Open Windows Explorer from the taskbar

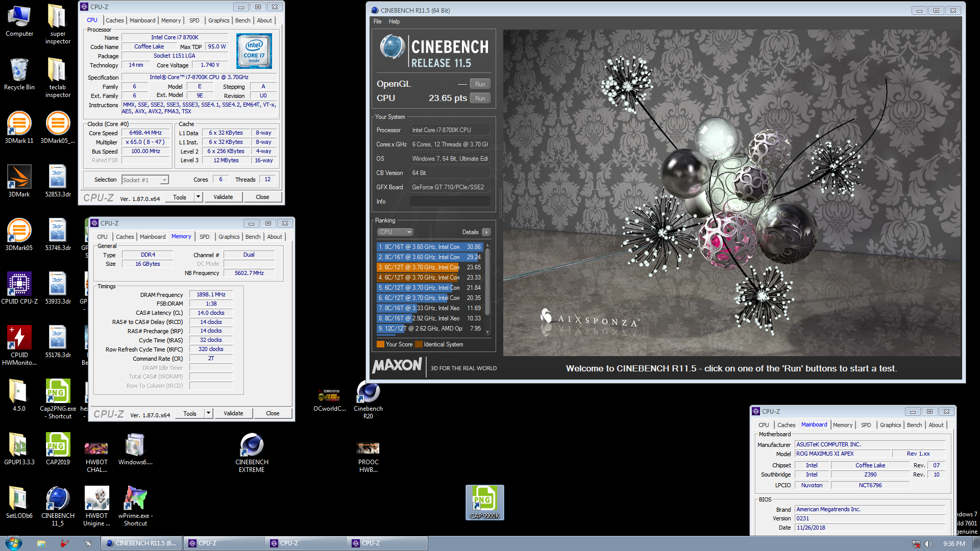pyautogui.click(x=41, y=543)
